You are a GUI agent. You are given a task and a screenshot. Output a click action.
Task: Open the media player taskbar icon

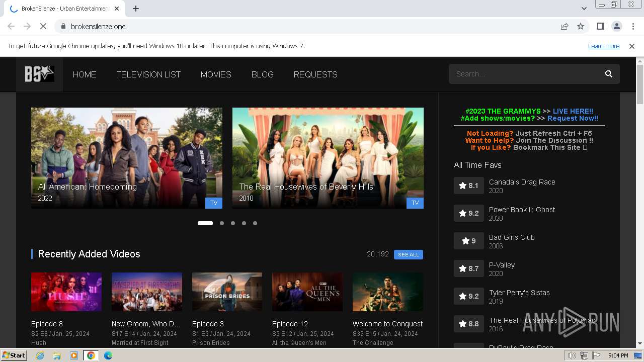74,355
